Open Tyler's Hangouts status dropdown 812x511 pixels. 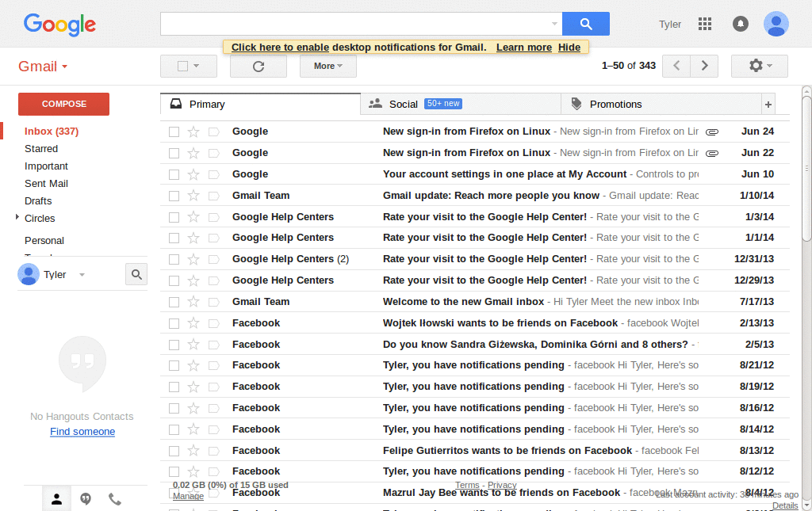pyautogui.click(x=82, y=275)
